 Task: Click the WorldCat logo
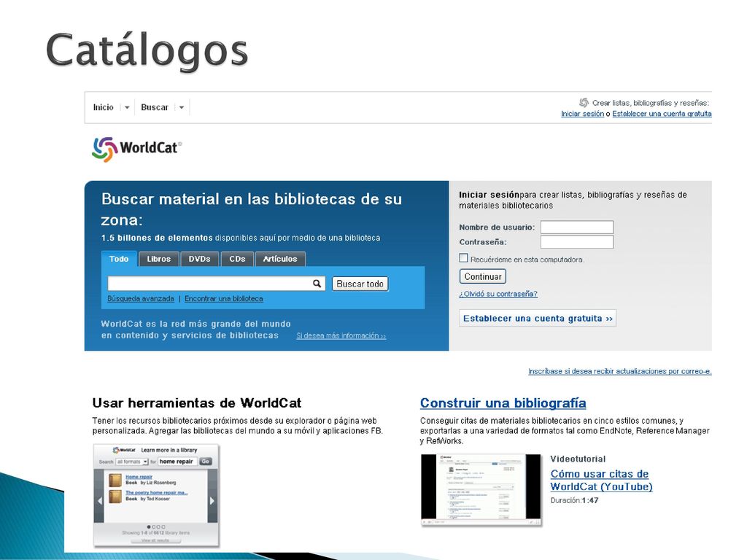tap(136, 149)
